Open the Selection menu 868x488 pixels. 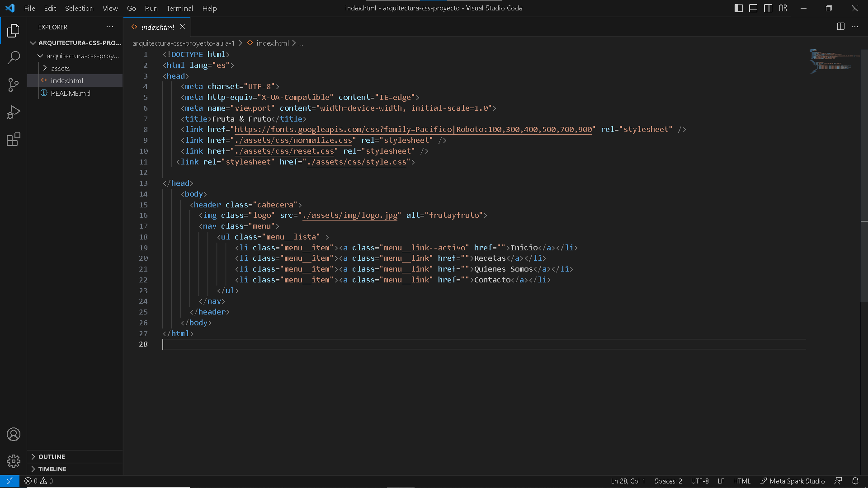tap(79, 8)
